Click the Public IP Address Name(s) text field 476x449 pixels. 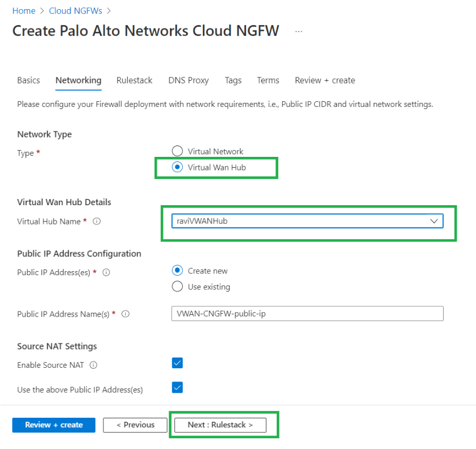coord(307,314)
